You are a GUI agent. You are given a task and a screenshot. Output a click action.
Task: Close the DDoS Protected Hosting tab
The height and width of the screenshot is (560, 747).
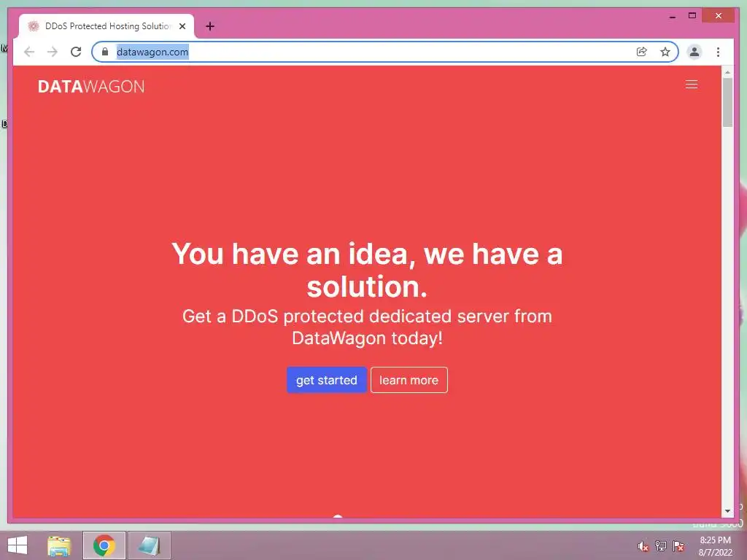click(x=182, y=26)
